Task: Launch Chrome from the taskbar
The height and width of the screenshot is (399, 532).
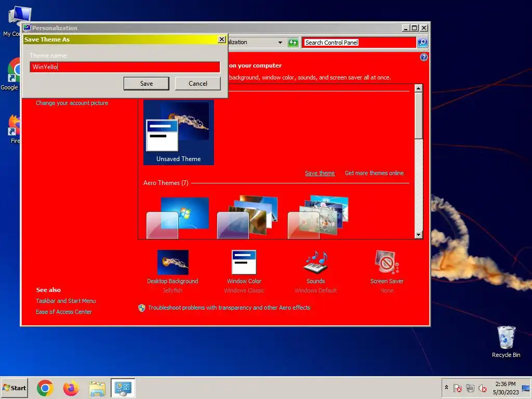Action: tap(45, 388)
